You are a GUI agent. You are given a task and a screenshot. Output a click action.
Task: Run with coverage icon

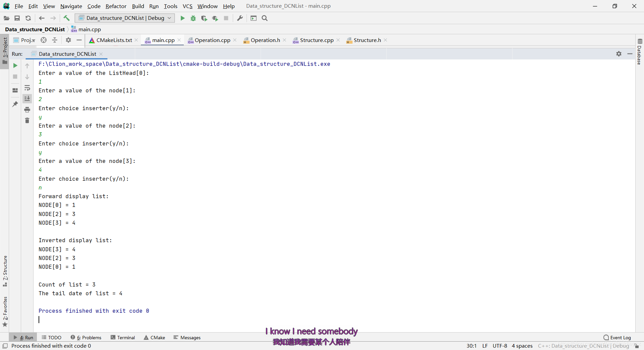(x=204, y=18)
